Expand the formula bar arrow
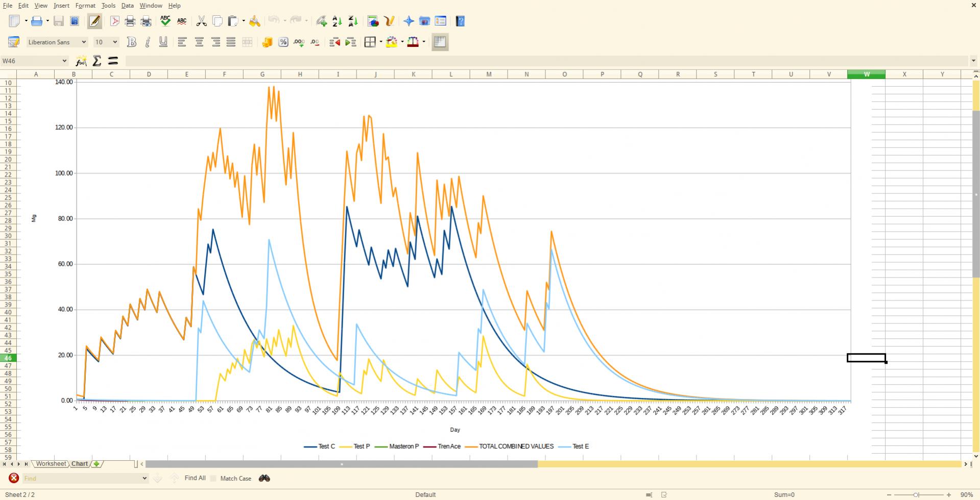This screenshot has width=980, height=500. pos(973,61)
